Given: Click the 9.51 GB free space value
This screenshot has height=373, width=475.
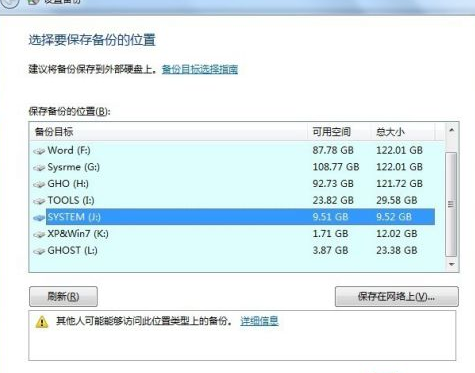Looking at the screenshot, I should tap(330, 217).
